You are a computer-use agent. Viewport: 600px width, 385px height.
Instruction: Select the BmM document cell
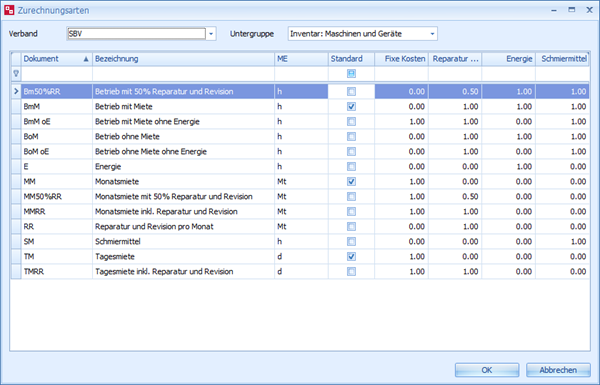pyautogui.click(x=57, y=106)
